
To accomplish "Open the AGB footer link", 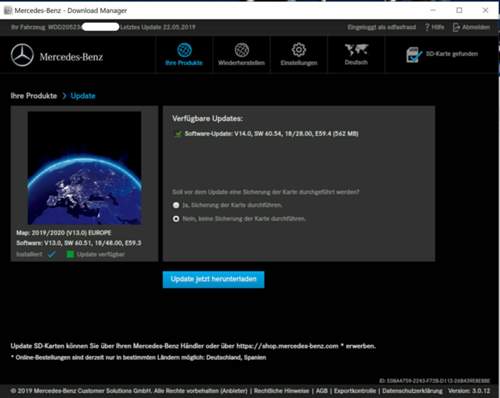I will coord(321,391).
